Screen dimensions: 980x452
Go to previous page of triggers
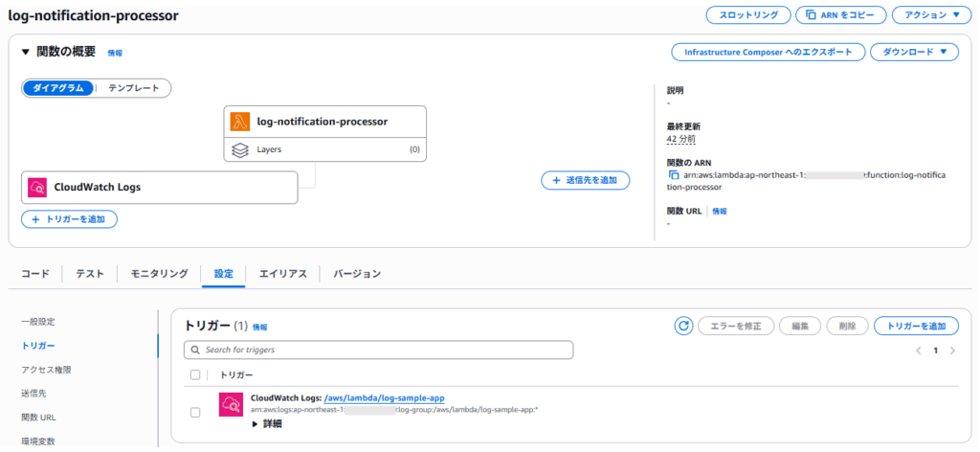(919, 350)
